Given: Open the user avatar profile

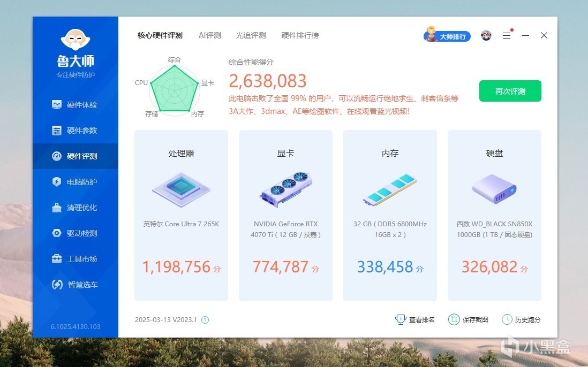Looking at the screenshot, I should (x=486, y=35).
